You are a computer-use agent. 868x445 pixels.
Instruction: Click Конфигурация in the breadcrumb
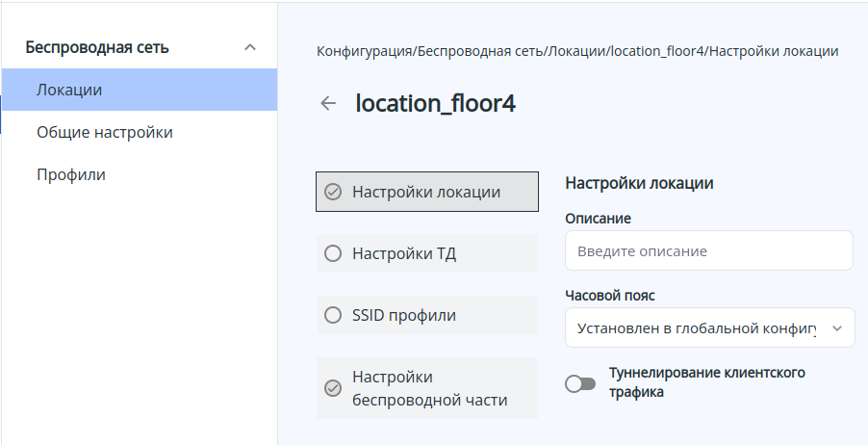click(364, 51)
